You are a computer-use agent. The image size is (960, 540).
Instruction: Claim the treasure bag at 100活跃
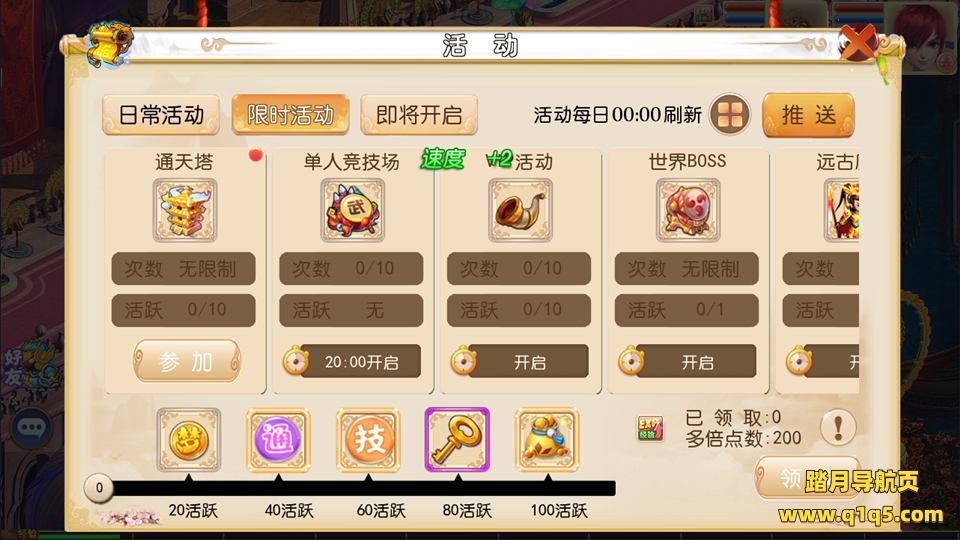tap(547, 440)
